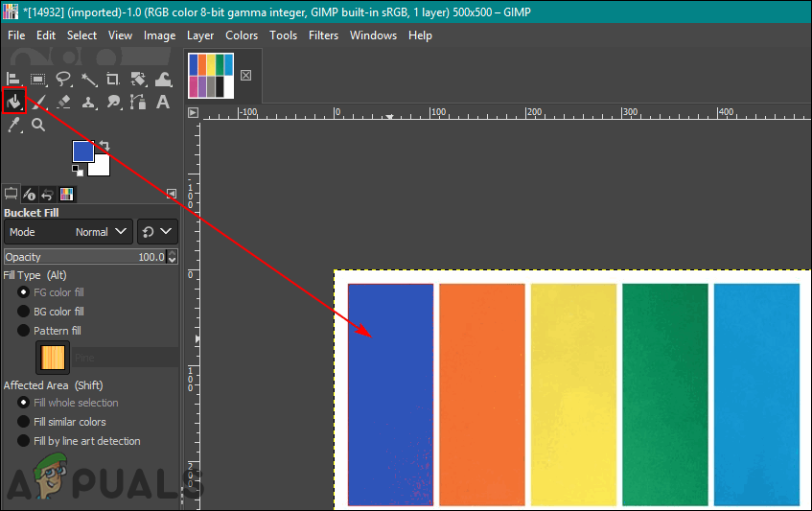
Task: Open the Filters menu
Action: [324, 35]
